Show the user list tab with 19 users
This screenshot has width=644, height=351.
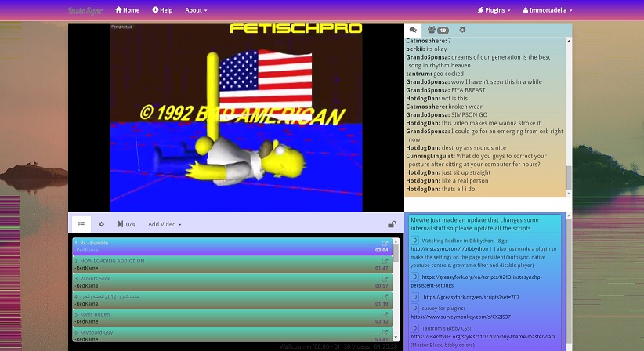[438, 30]
